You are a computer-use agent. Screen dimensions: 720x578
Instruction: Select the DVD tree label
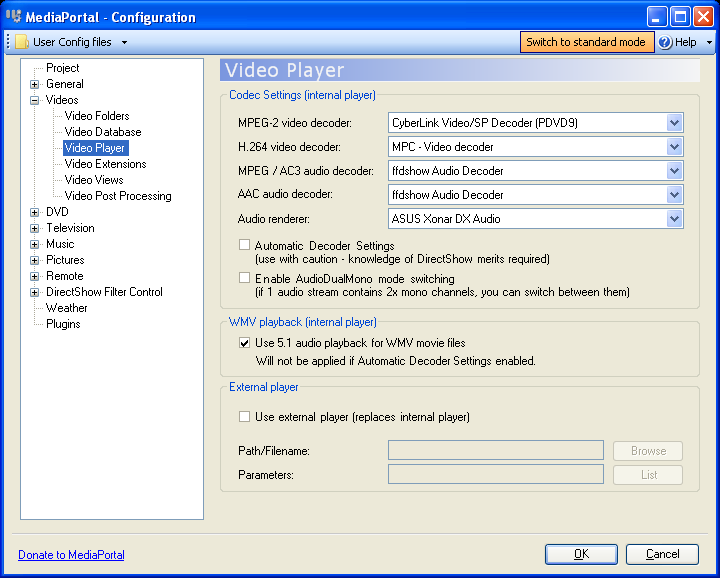(57, 212)
